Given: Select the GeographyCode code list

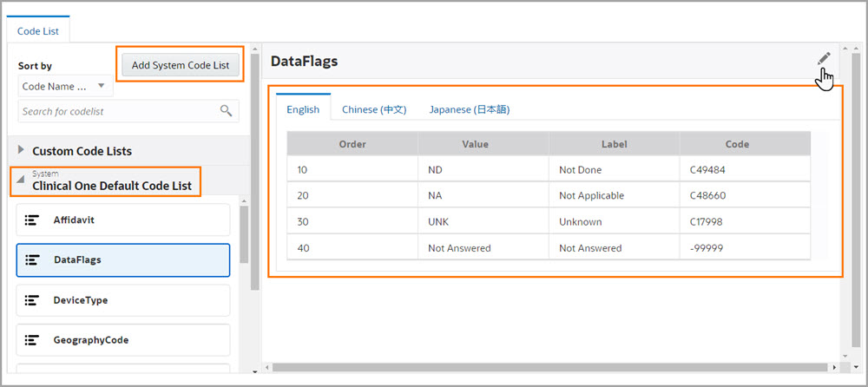Looking at the screenshot, I should click(x=122, y=340).
